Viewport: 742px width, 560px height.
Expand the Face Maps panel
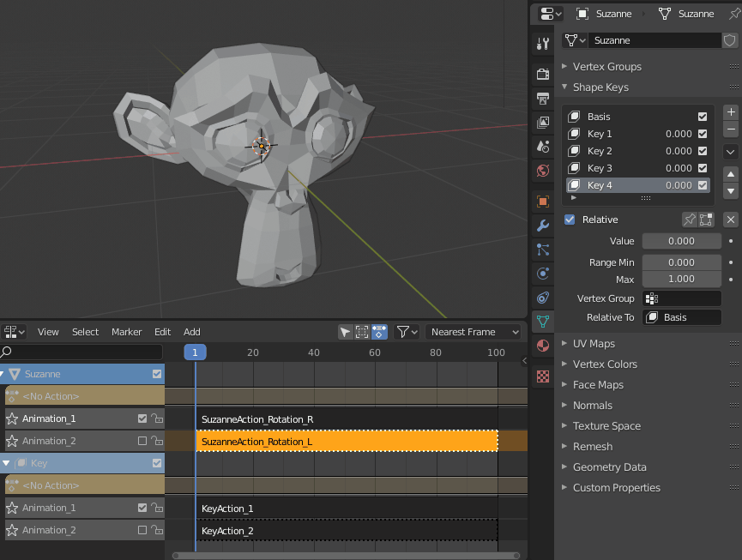pyautogui.click(x=598, y=385)
